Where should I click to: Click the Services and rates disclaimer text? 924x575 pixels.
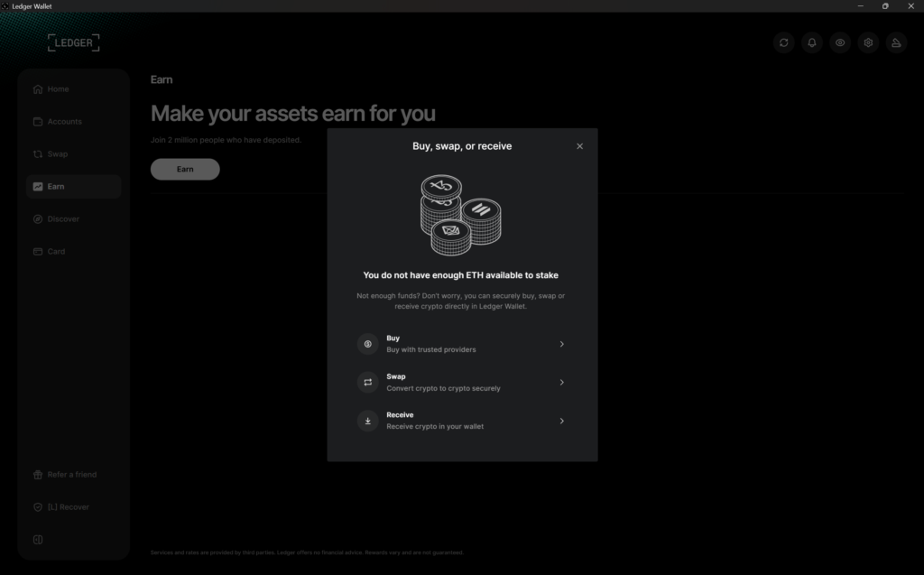(x=307, y=552)
